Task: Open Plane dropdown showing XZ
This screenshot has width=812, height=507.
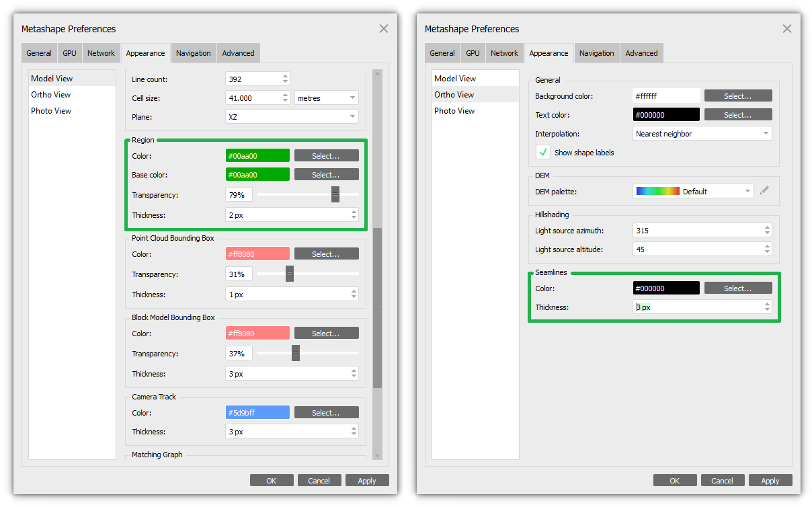Action: [292, 117]
